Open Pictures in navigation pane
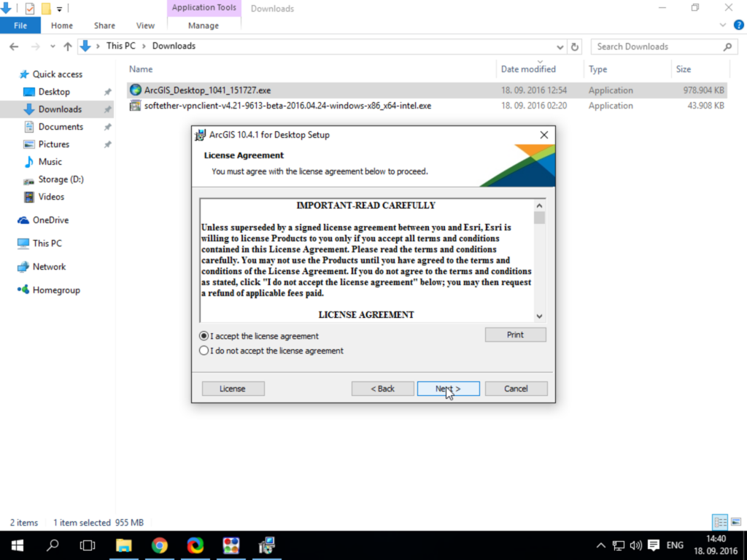Viewport: 747px width, 560px height. [53, 144]
